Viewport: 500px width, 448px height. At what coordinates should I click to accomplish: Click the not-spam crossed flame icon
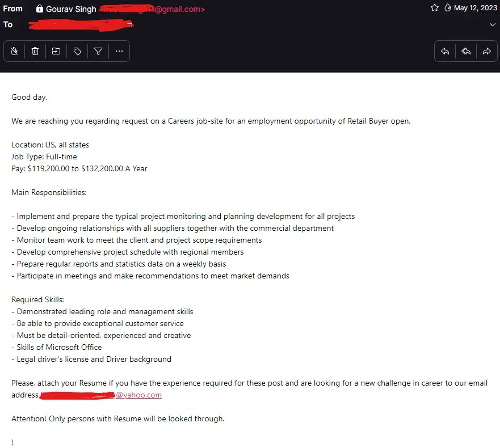click(x=14, y=52)
